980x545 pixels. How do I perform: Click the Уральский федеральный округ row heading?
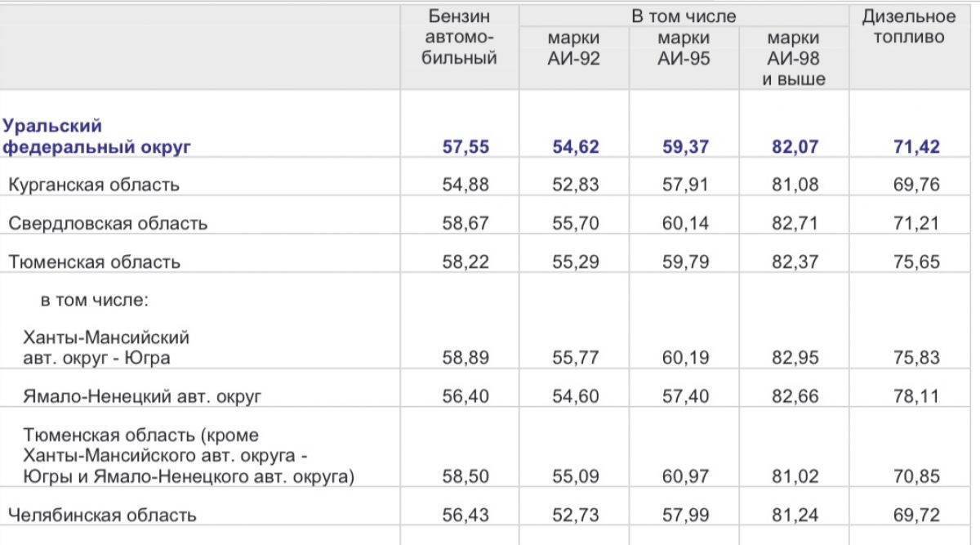pos(96,136)
